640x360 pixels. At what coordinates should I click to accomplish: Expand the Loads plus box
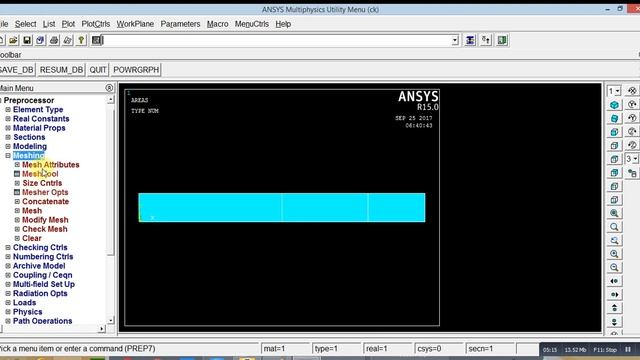(x=8, y=302)
